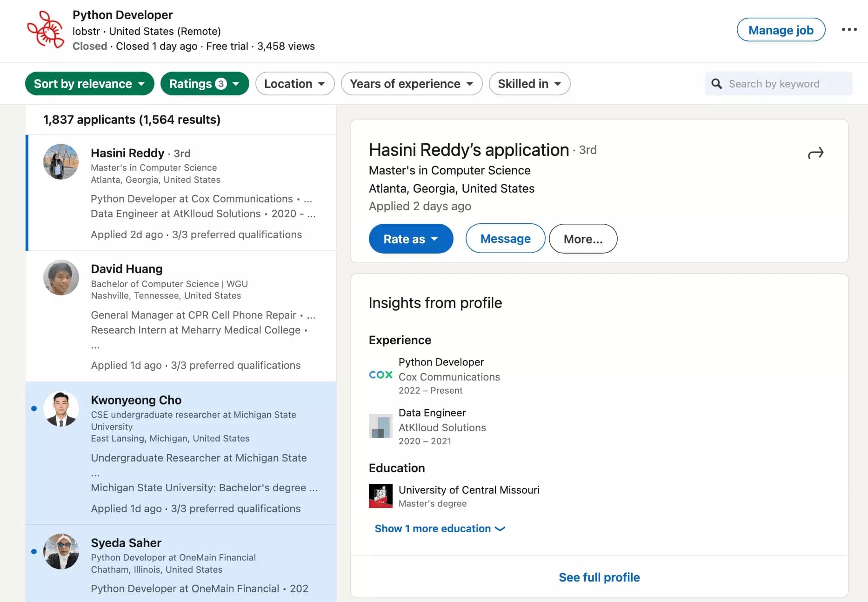
Task: Click the unread dot next to Syeda Saher
Action: pos(34,551)
